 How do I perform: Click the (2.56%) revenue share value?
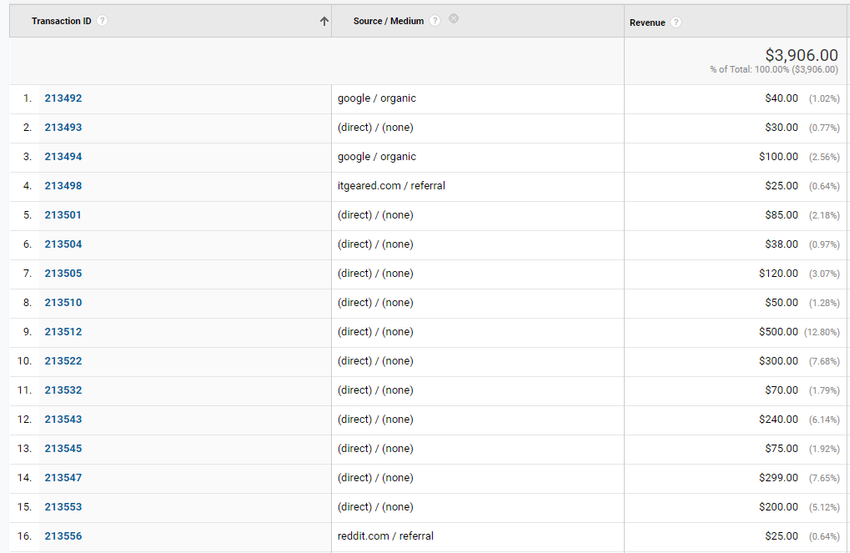[824, 157]
